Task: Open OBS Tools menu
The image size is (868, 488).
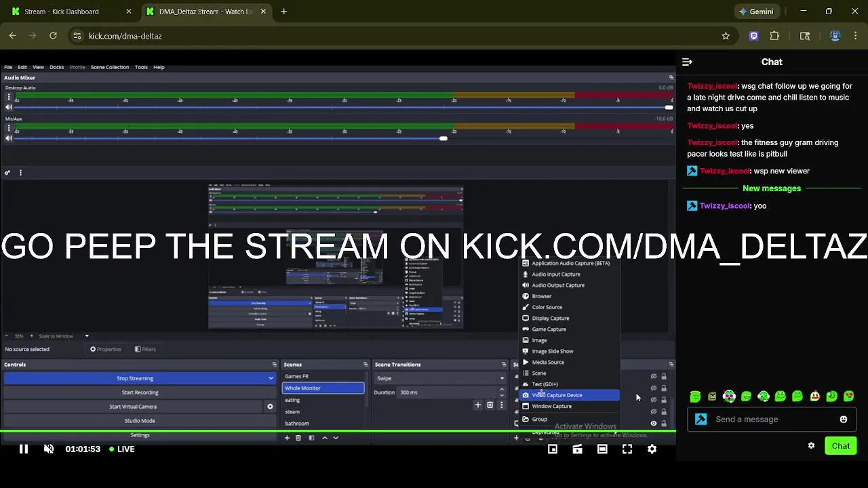Action: tap(141, 67)
